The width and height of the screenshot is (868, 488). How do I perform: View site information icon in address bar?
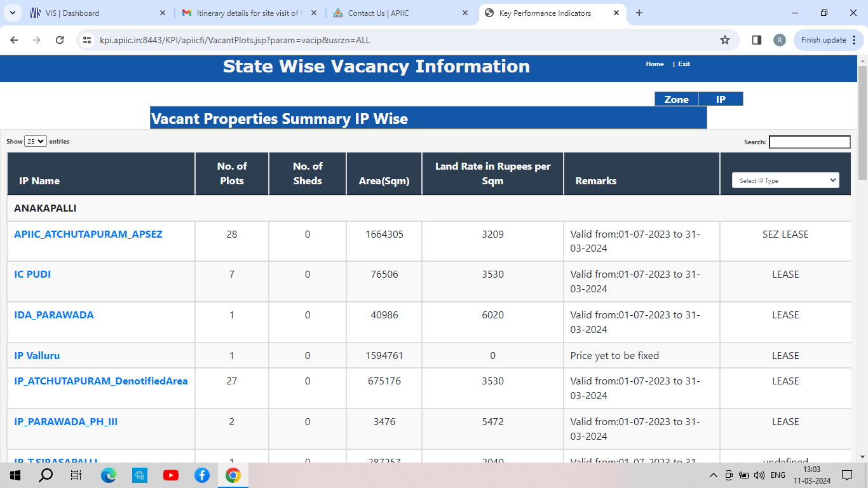click(x=88, y=40)
